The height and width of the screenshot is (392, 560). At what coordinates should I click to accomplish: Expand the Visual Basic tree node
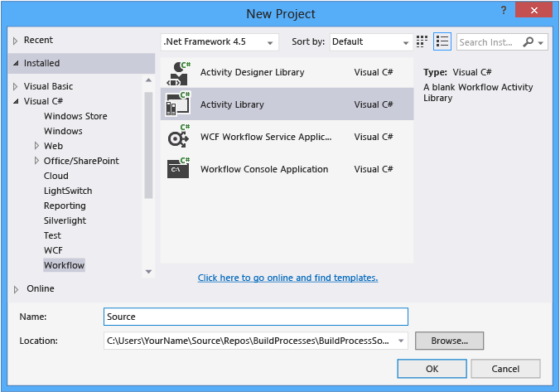tap(16, 86)
